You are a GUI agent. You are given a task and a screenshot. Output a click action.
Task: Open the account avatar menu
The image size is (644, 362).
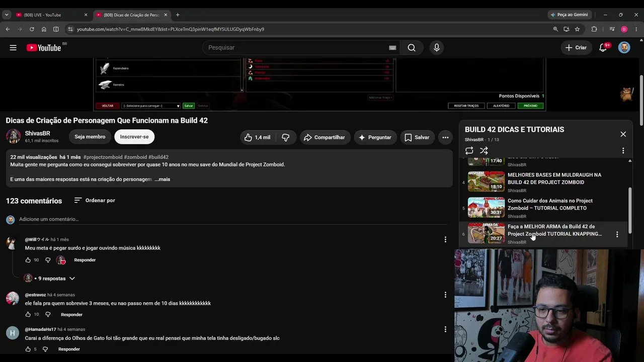click(x=624, y=48)
